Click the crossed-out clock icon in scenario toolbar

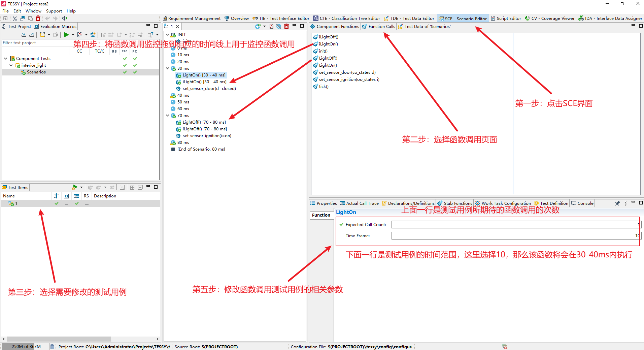point(279,26)
